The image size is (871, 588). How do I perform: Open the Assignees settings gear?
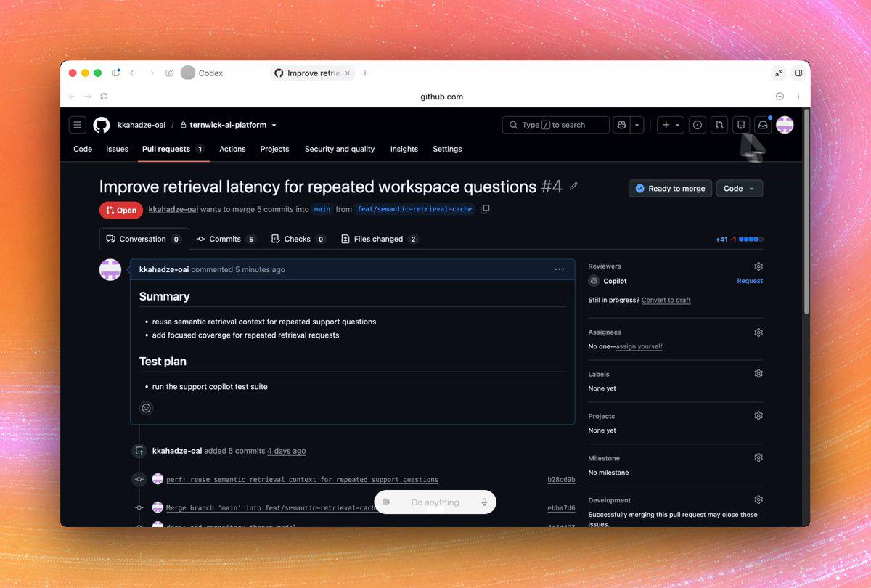(758, 332)
